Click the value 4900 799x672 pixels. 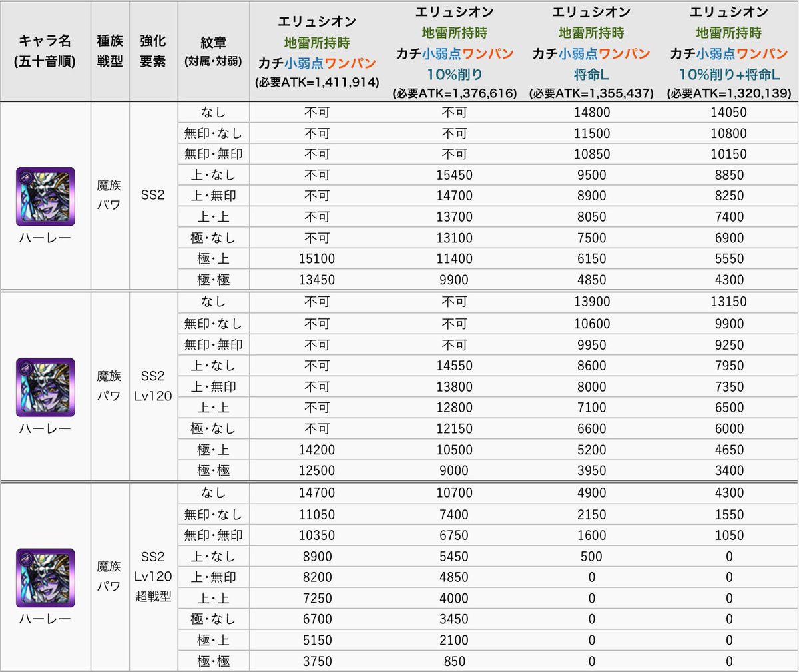(592, 493)
